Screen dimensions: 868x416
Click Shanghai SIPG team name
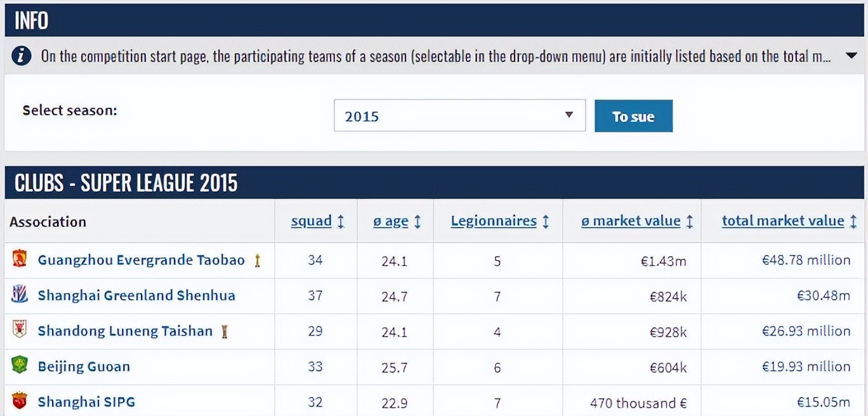[86, 402]
